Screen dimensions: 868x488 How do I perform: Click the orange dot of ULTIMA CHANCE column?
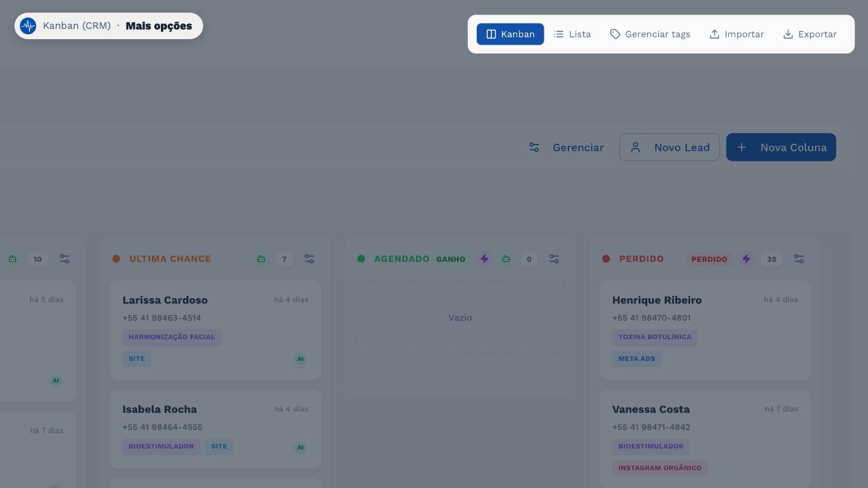[116, 259]
